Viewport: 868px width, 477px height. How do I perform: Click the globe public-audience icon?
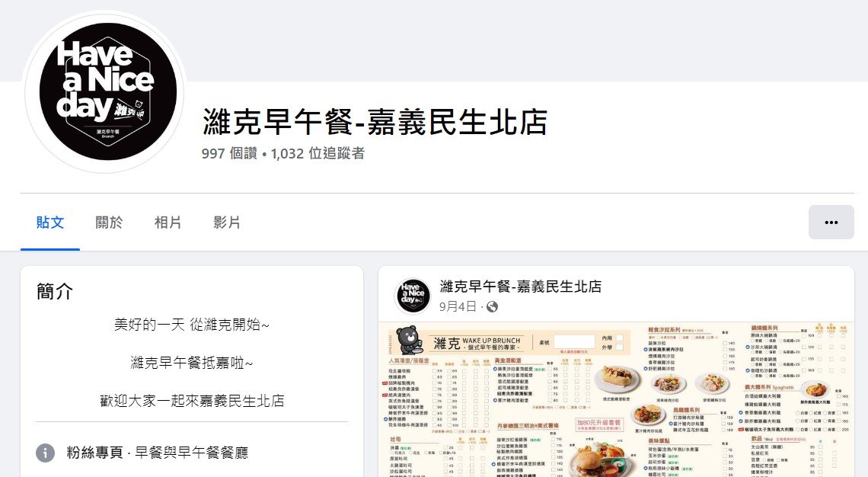click(492, 307)
